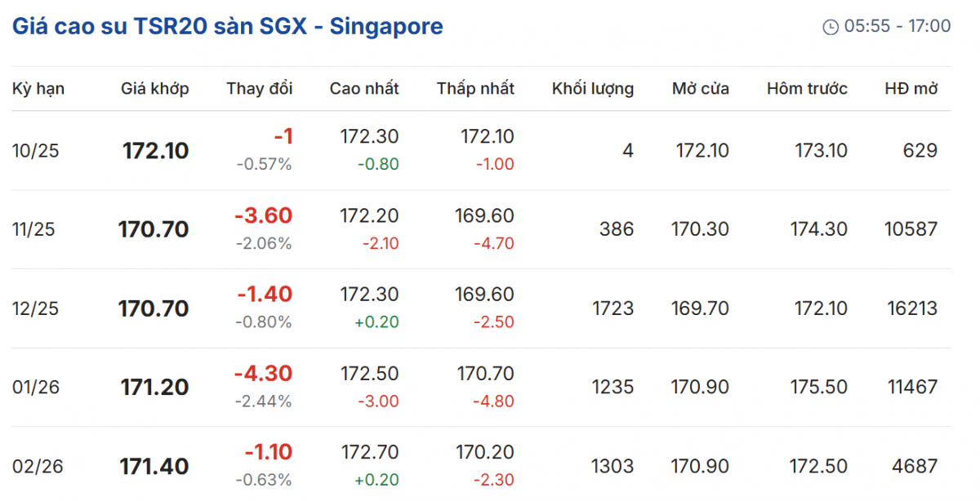Select the 12/25 contract term label

pos(33,309)
